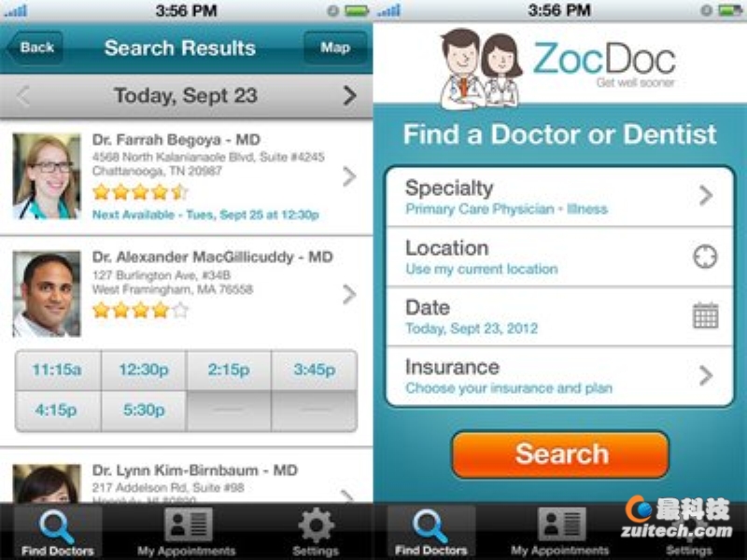This screenshot has width=747, height=560.
Task: Select the 5:30p appointment slot
Action: 144,411
